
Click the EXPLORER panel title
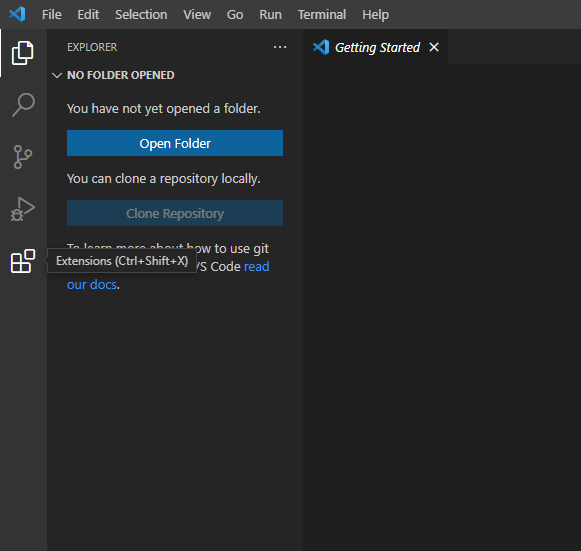click(x=92, y=47)
